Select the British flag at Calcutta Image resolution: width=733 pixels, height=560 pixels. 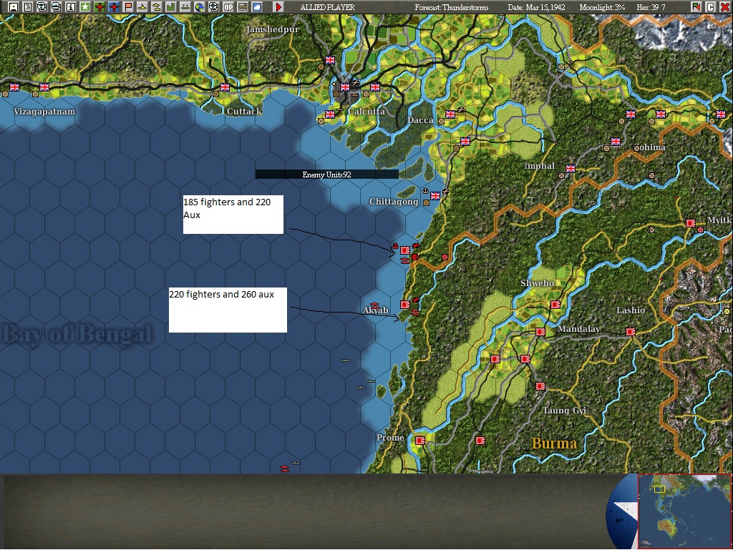coord(345,87)
